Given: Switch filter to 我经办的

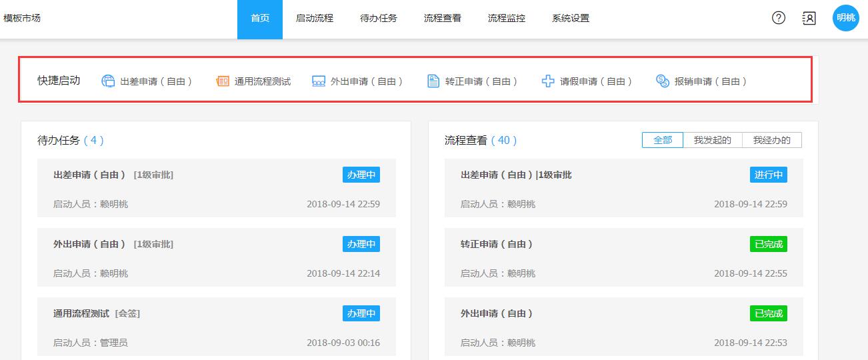Looking at the screenshot, I should pyautogui.click(x=771, y=140).
